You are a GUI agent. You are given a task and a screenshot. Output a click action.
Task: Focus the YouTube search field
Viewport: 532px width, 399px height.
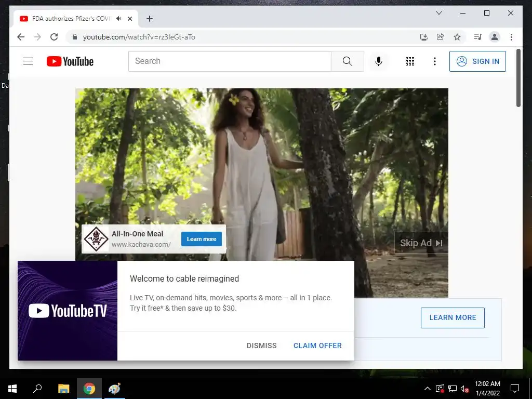pyautogui.click(x=230, y=61)
